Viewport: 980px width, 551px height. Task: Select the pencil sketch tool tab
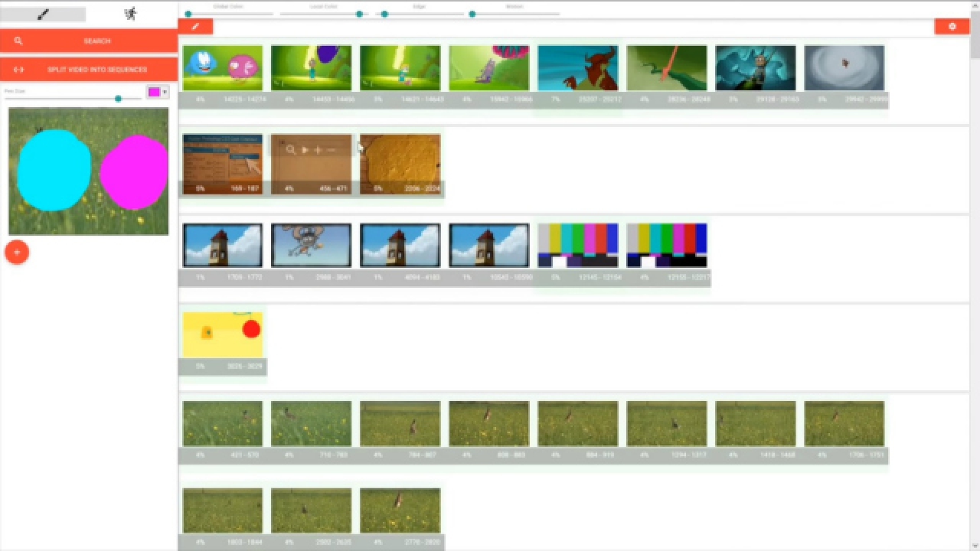coord(43,14)
